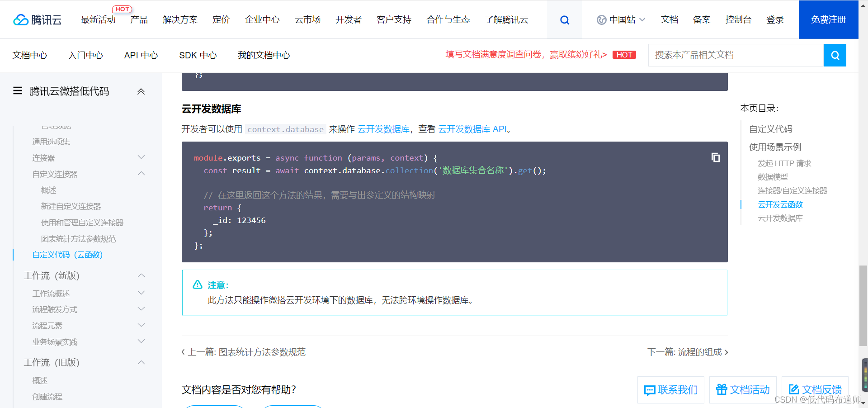Collapse the 工作流（旧版）section chevron
The height and width of the screenshot is (408, 868).
pos(141,362)
